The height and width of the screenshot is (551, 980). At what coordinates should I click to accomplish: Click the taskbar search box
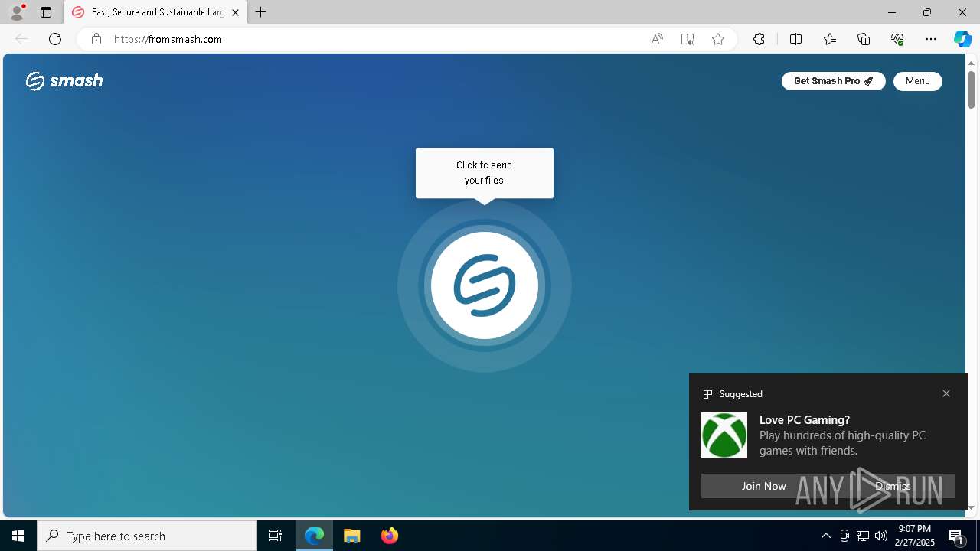pyautogui.click(x=147, y=536)
